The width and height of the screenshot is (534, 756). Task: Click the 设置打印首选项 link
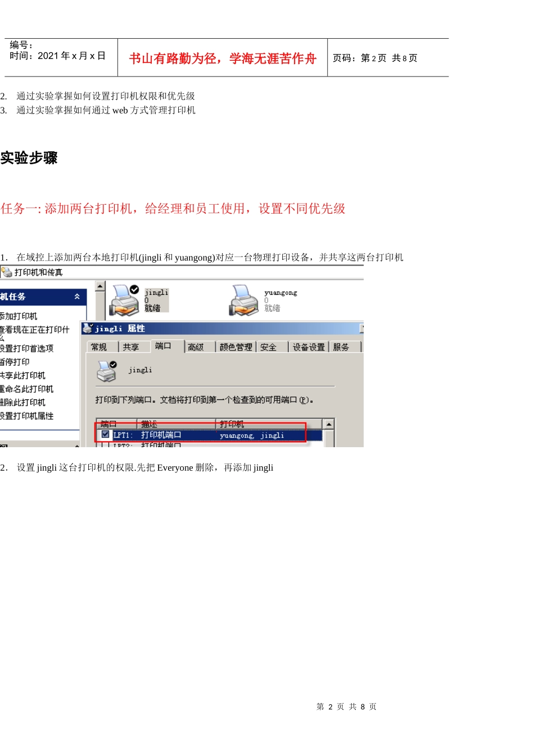26,348
